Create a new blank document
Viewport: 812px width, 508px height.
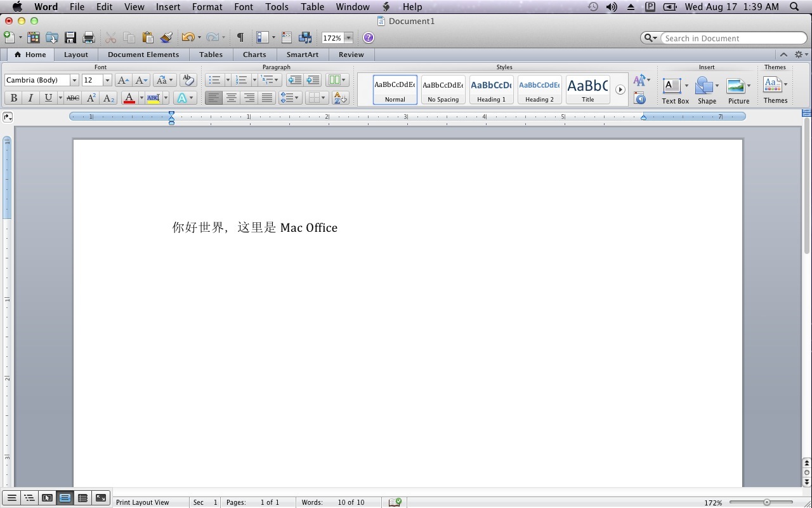[10, 37]
